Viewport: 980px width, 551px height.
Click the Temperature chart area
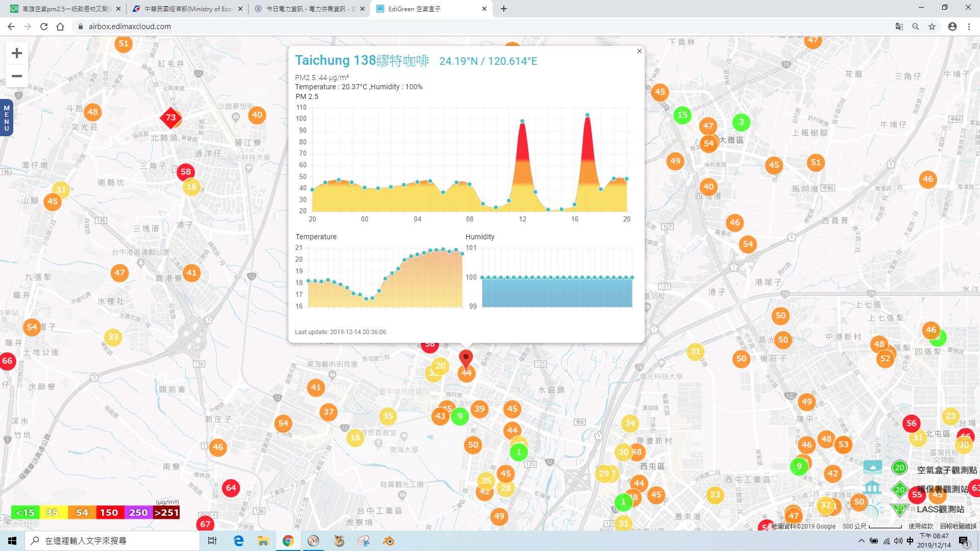pyautogui.click(x=385, y=277)
